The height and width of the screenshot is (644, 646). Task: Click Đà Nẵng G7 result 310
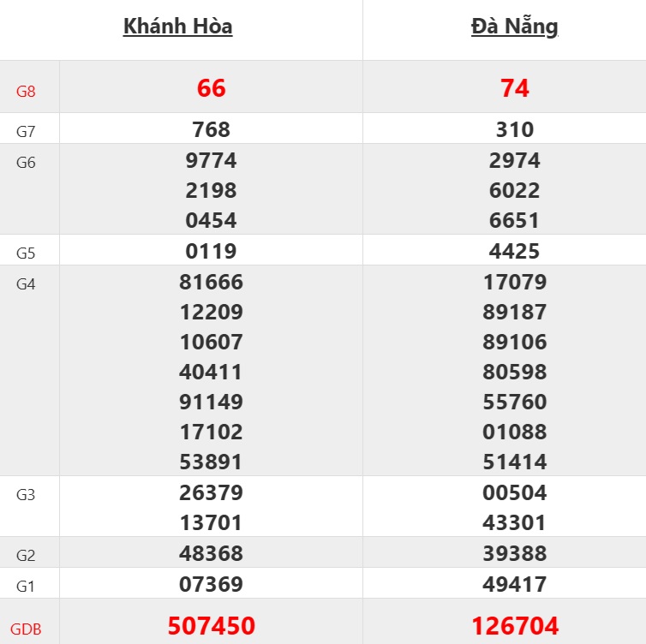[515, 129]
